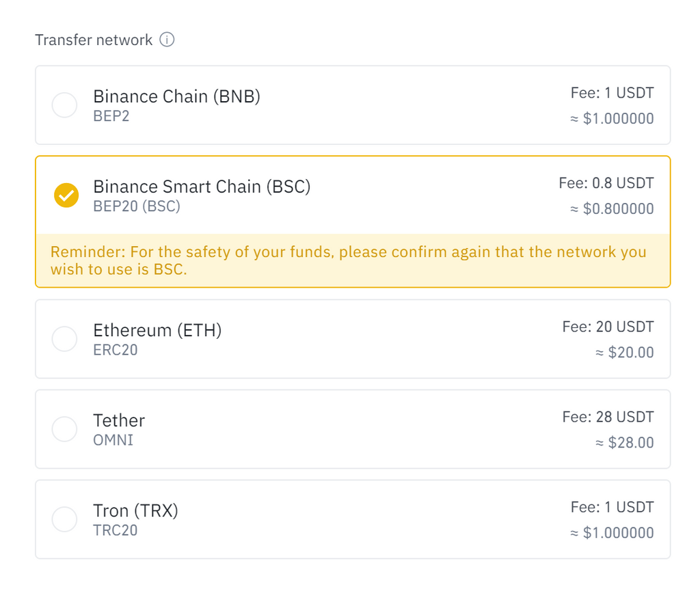Viewport: 700px width, 589px height.
Task: Select the Binance Chain (BNB) radio button
Action: tap(65, 105)
